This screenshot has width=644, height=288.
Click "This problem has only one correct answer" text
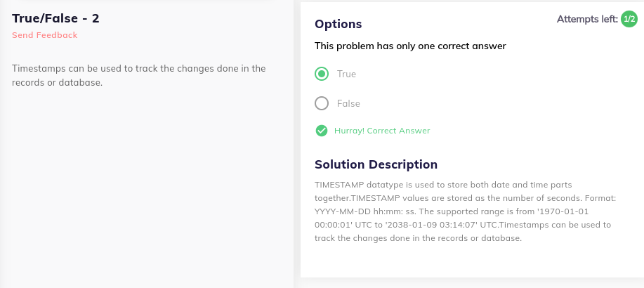tap(410, 46)
